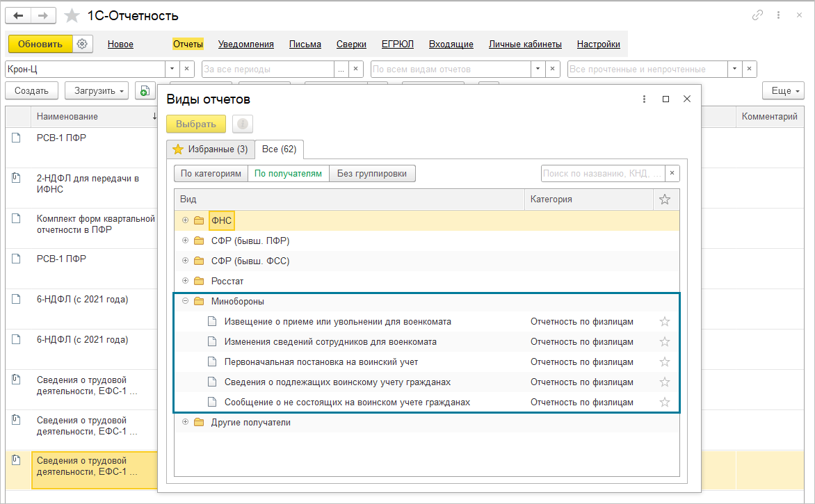
Task: Switch grouping to Без группировки
Action: pyautogui.click(x=372, y=174)
